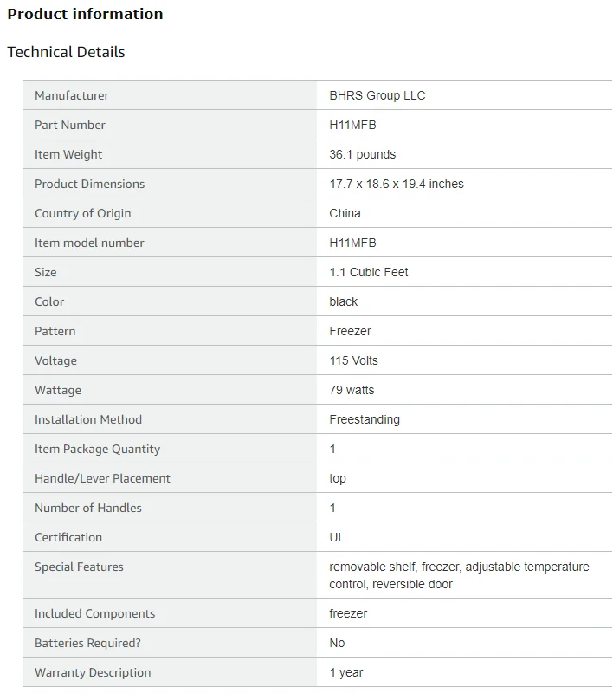Image resolution: width=613 pixels, height=700 pixels.
Task: Select the Product Dimensions value
Action: 397,184
